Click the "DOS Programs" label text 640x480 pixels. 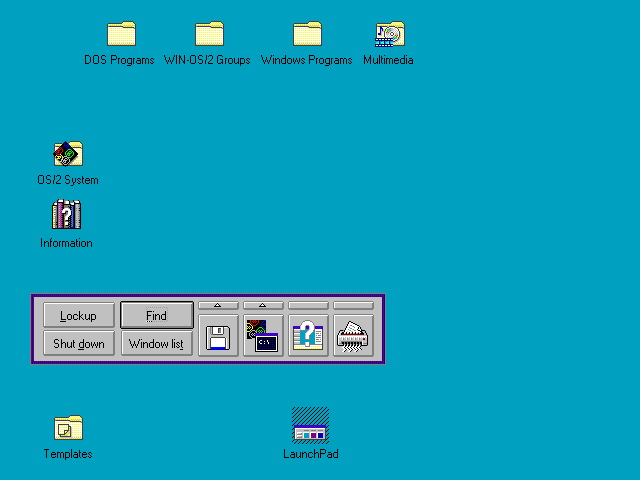[119, 60]
